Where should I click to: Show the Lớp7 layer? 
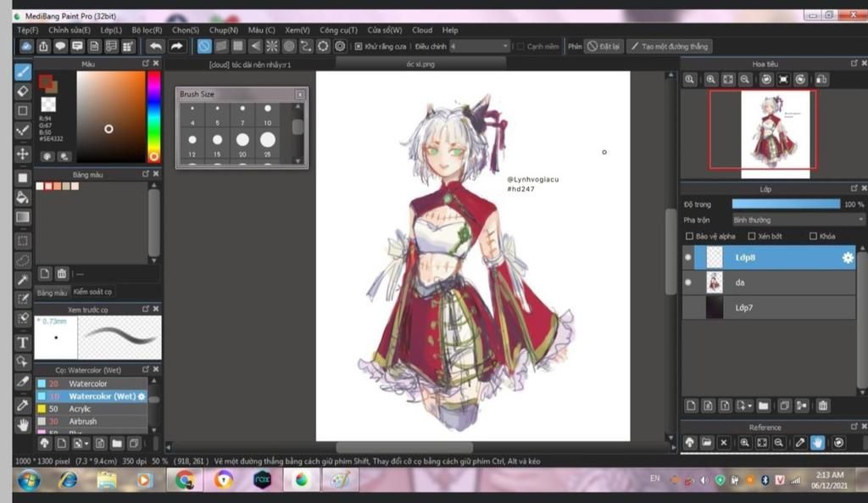688,307
